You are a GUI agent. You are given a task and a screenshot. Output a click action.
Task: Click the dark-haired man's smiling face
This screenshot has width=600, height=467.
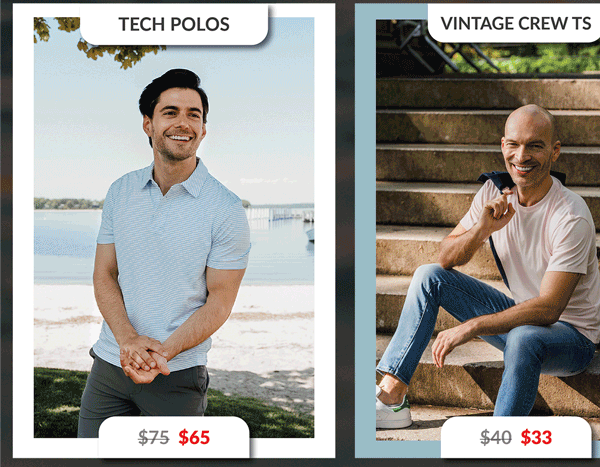coord(178,122)
